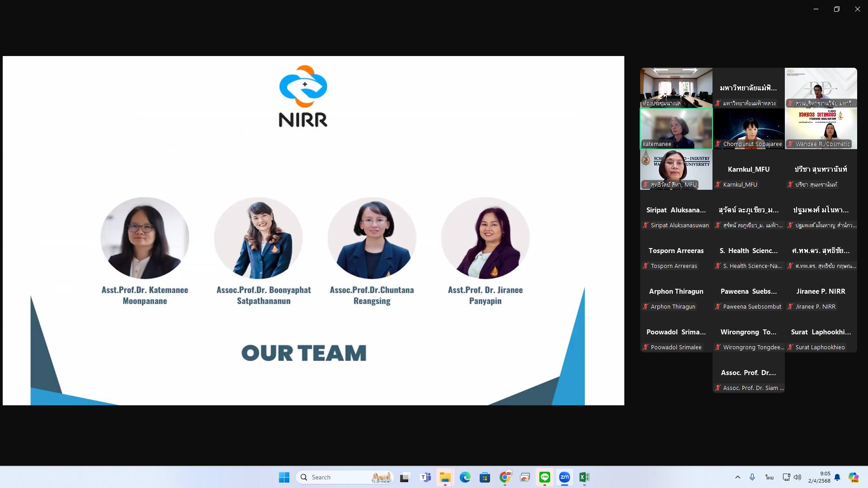Click the NIRR logo on the shared slide

point(303,96)
